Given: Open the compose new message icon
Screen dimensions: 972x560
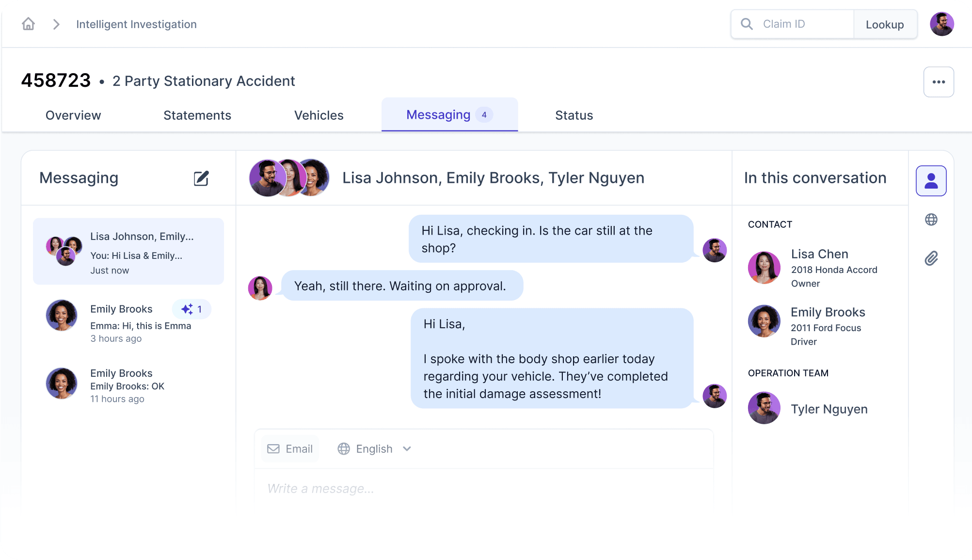Looking at the screenshot, I should (201, 178).
